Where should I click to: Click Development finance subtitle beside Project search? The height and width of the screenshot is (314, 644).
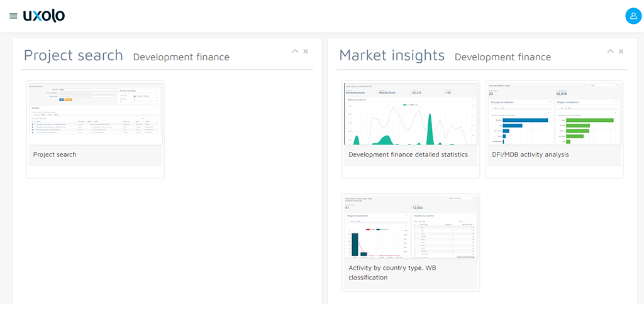coord(181,57)
